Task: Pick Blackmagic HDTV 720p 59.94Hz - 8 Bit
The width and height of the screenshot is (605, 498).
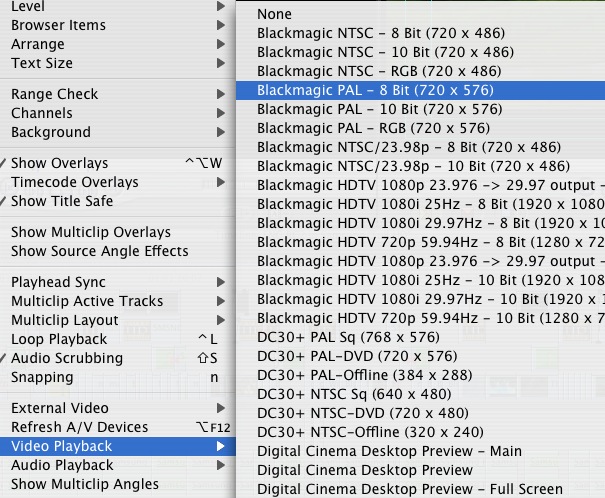Action: coord(421,242)
